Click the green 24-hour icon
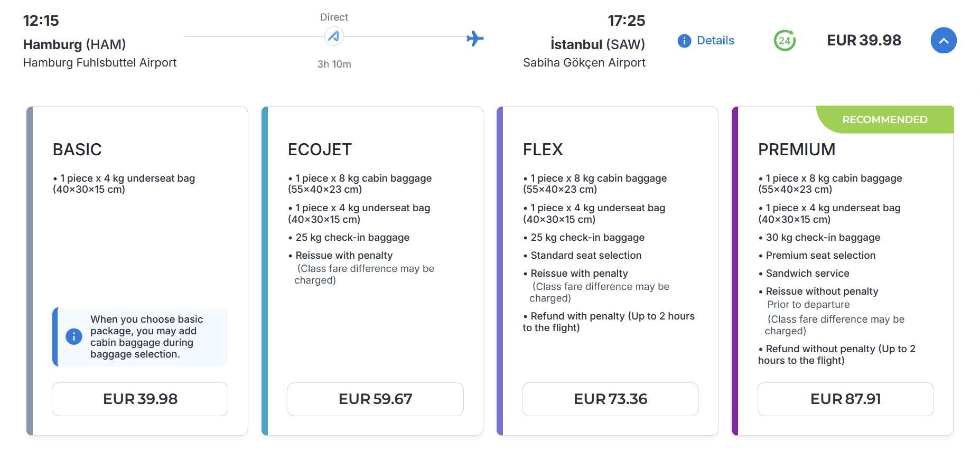 point(785,41)
